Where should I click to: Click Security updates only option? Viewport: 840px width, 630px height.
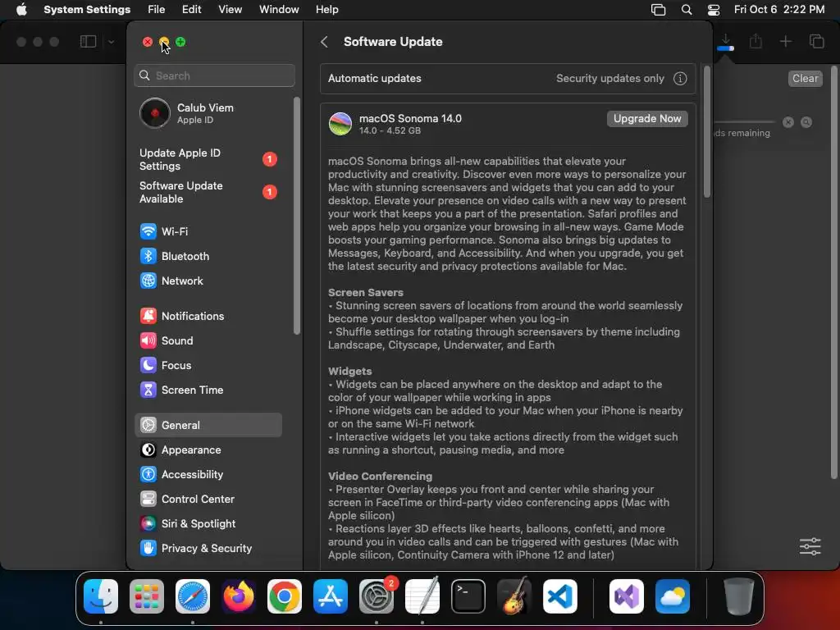610,78
